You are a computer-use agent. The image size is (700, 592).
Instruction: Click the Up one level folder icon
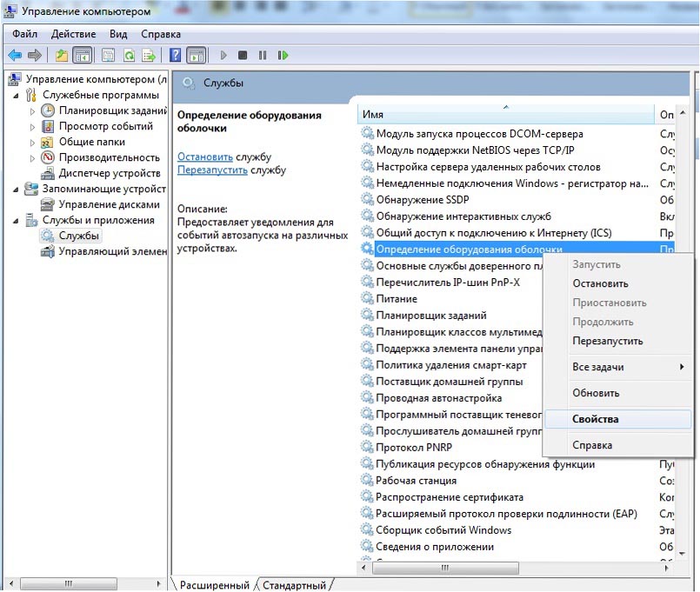(62, 56)
